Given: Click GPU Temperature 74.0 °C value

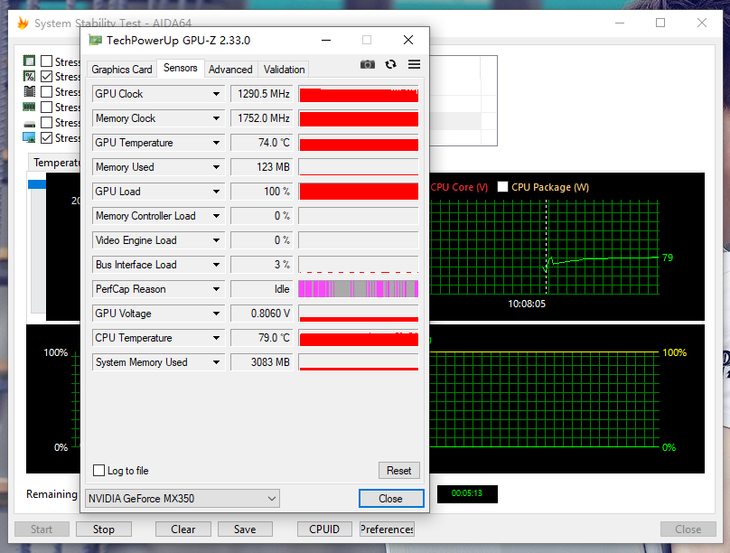Looking at the screenshot, I should [x=262, y=142].
